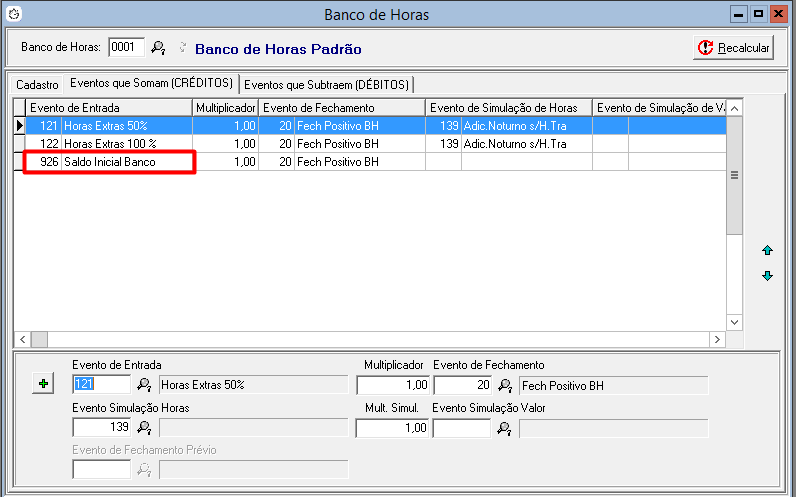Click the Multiplicador input field
796x497 pixels.
click(x=393, y=385)
